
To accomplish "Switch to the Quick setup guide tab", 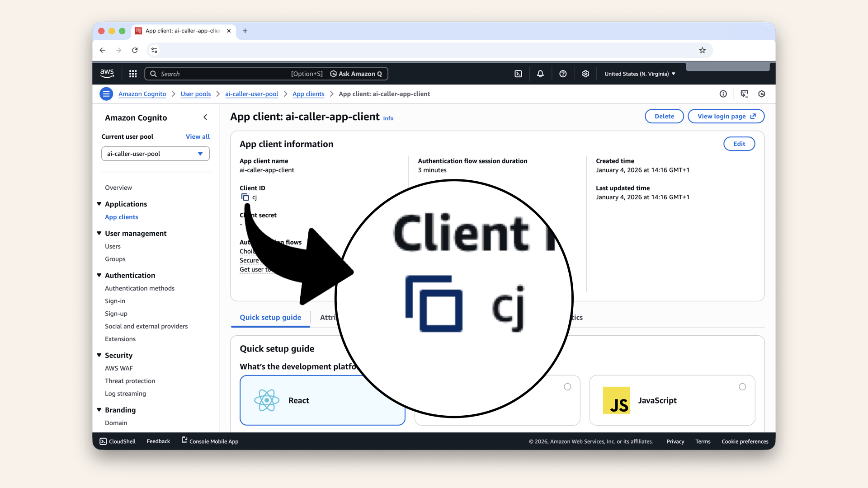I will coord(270,317).
